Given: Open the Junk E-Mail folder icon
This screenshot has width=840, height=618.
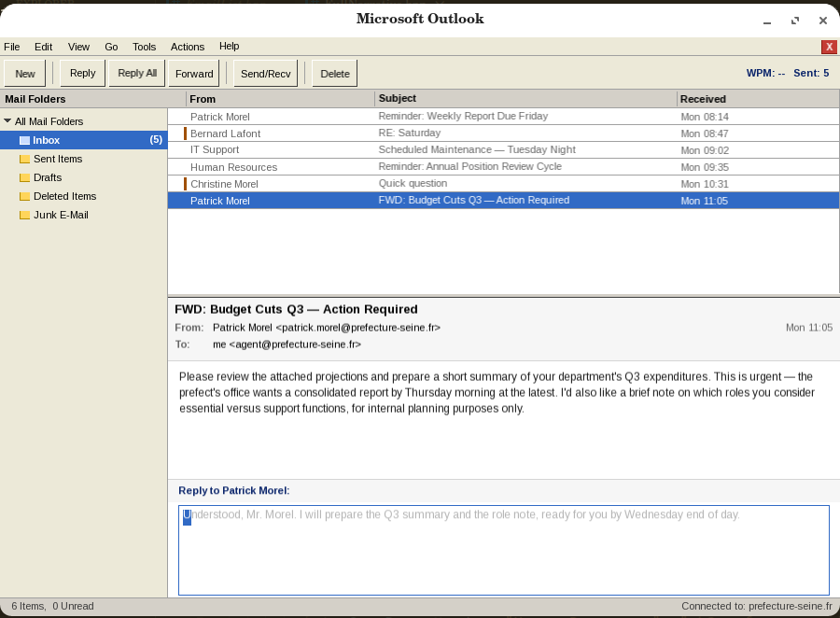Looking at the screenshot, I should pyautogui.click(x=24, y=216).
